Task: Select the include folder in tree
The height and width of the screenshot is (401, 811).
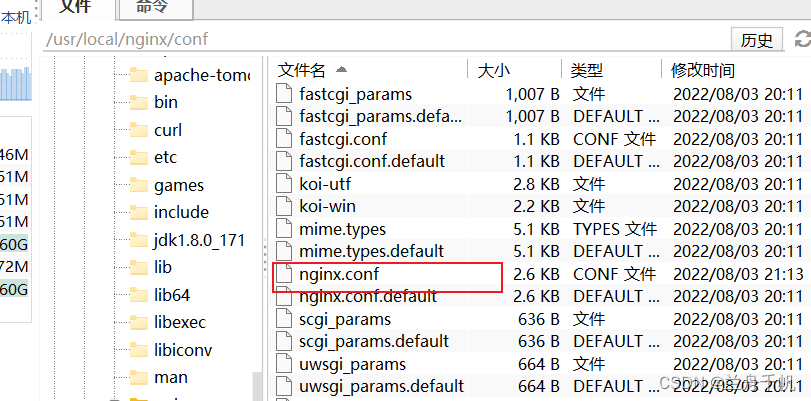Action: point(182,212)
